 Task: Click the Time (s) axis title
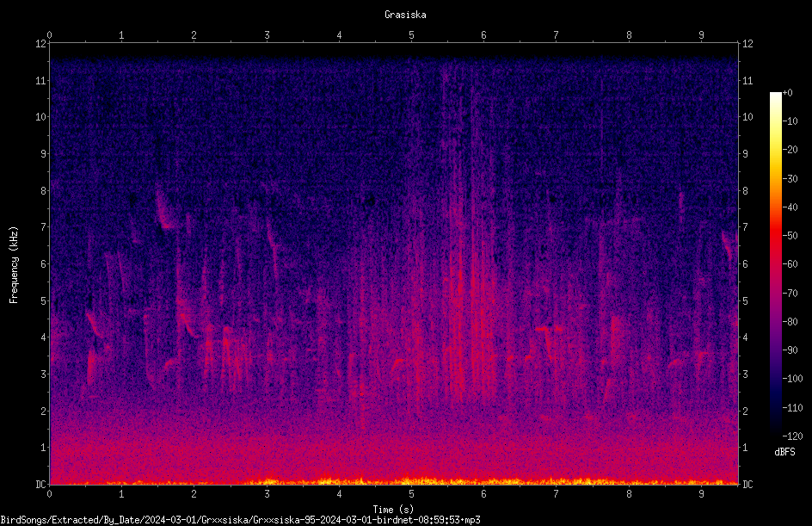393,509
